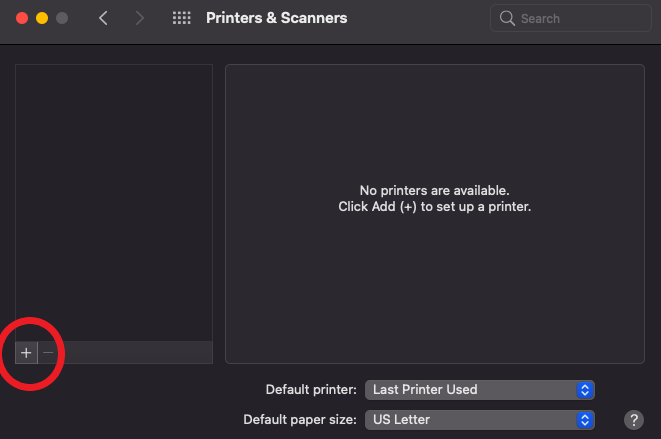Close the Printers & Scanners window

tap(20, 18)
